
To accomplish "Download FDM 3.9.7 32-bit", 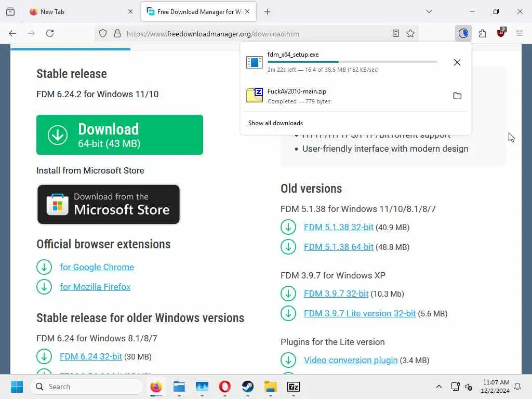I will pos(336,294).
